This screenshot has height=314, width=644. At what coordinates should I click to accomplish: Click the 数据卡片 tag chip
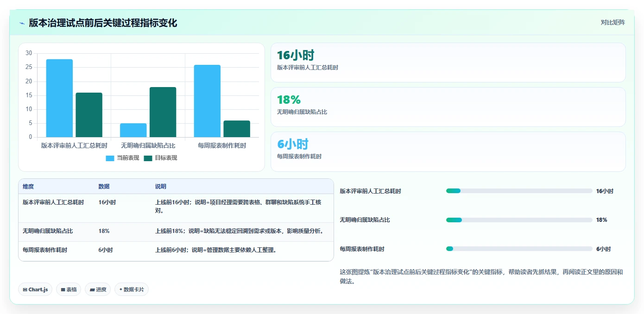click(132, 289)
